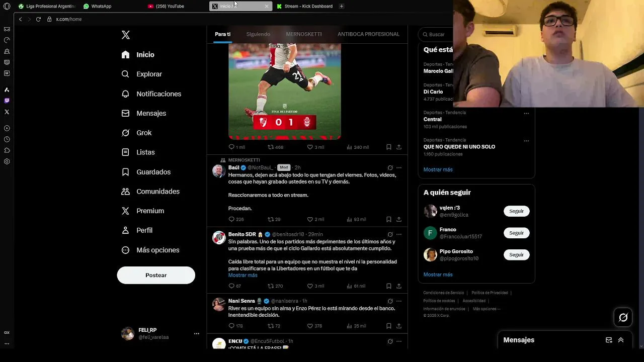
Task: Open more options on Nani Senra's post
Action: [399, 301]
